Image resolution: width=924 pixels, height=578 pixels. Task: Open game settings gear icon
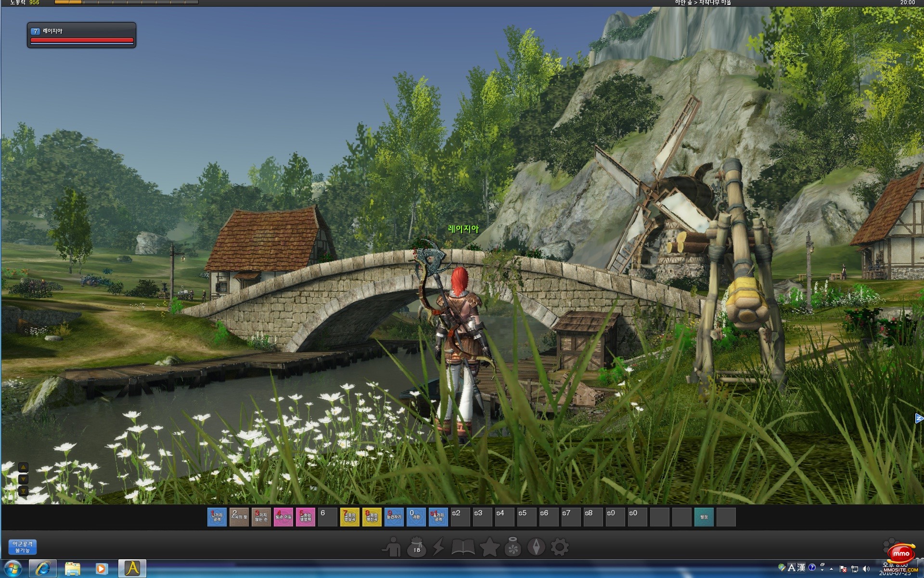[559, 547]
